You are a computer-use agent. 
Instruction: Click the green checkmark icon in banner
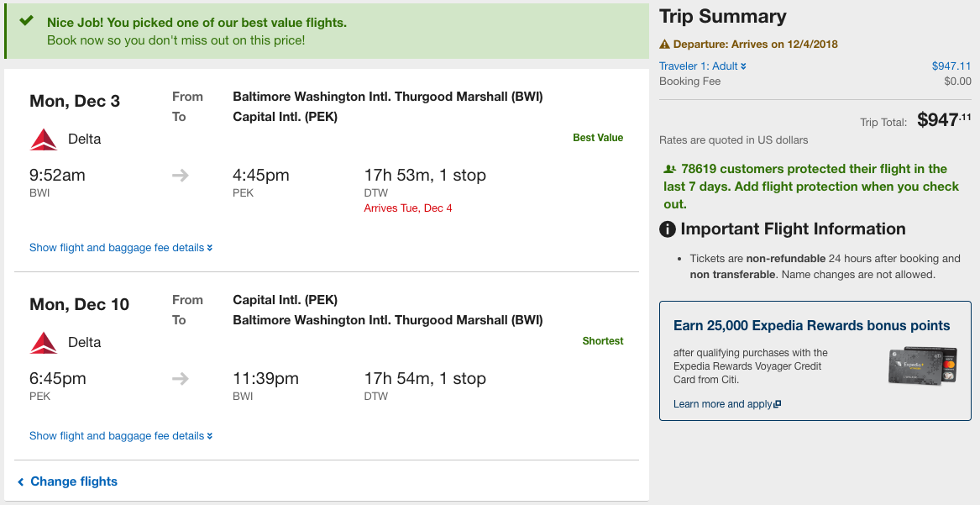(x=26, y=21)
